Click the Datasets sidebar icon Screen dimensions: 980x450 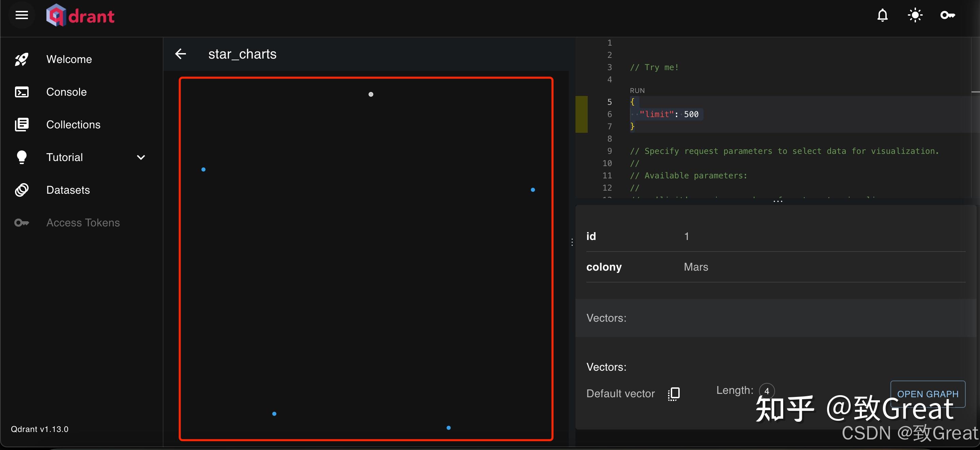click(21, 190)
